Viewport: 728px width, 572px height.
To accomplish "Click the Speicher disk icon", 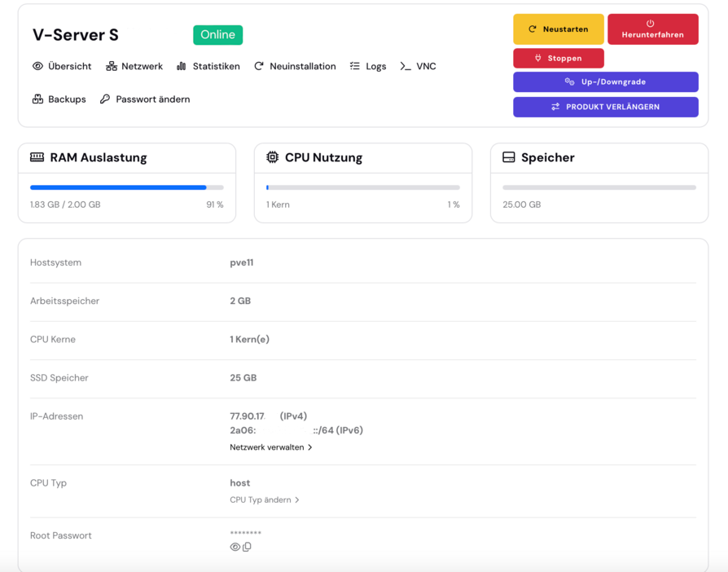I will 509,157.
